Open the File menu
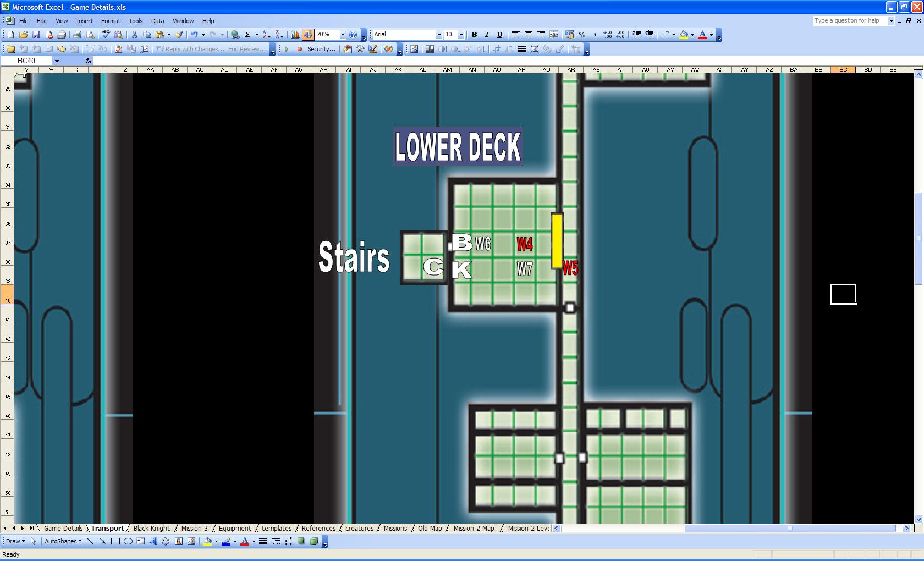This screenshot has width=924, height=561. pos(24,21)
